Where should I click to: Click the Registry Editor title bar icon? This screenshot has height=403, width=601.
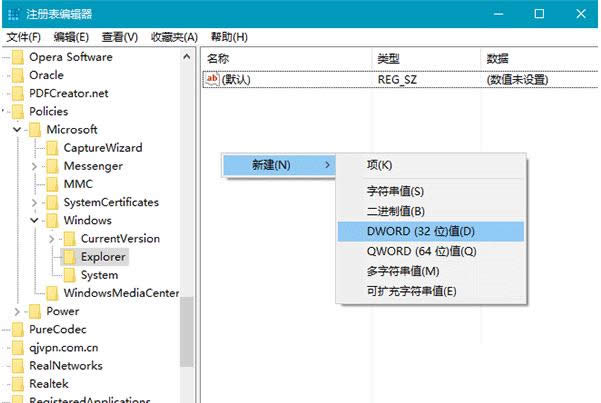click(x=13, y=14)
